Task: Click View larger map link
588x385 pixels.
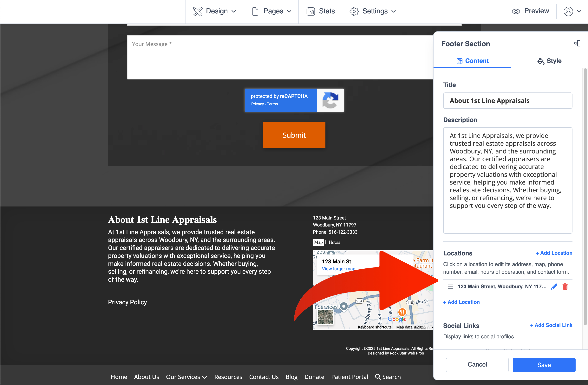Action: pyautogui.click(x=338, y=269)
